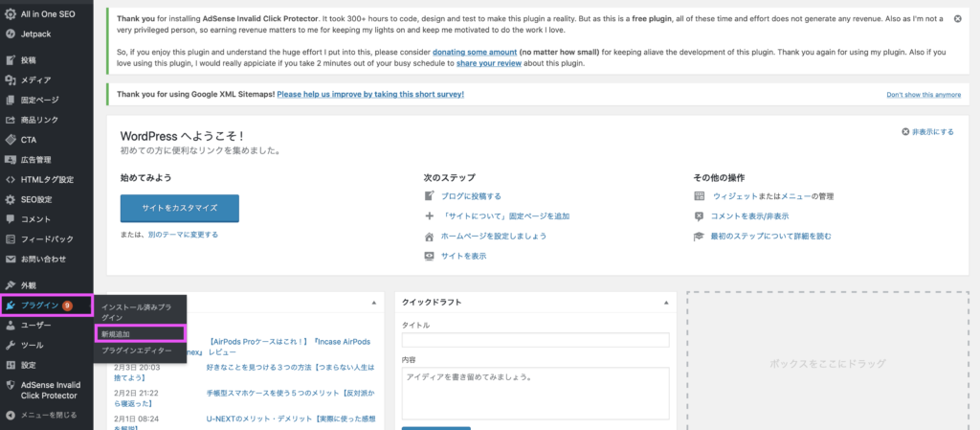Click the ツール wrench icon

click(10, 346)
